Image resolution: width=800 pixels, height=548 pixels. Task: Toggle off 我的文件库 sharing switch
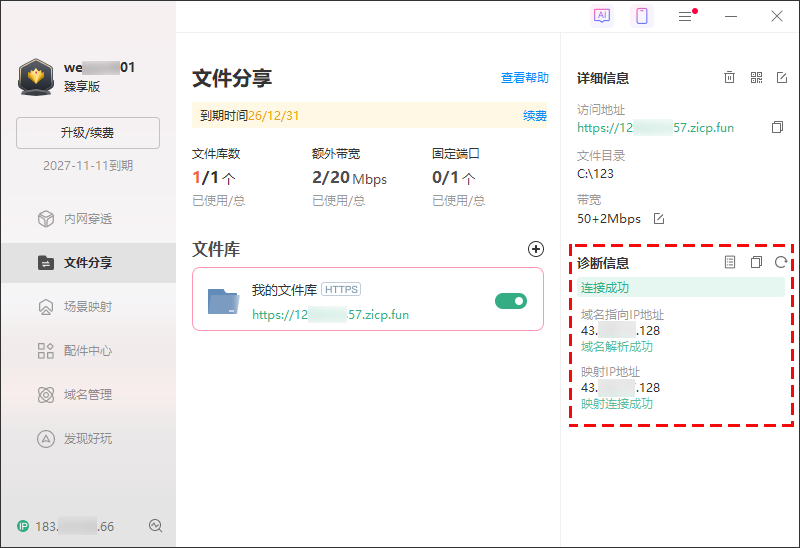[511, 301]
